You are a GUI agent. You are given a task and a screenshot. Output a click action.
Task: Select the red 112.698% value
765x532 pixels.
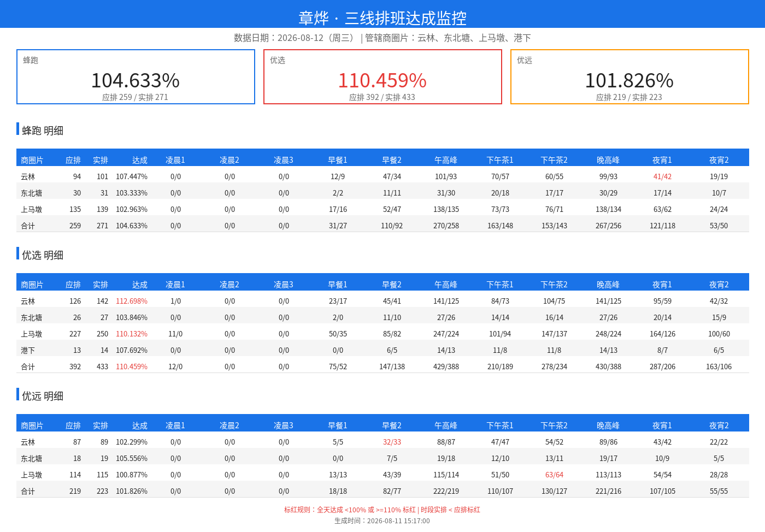(132, 301)
